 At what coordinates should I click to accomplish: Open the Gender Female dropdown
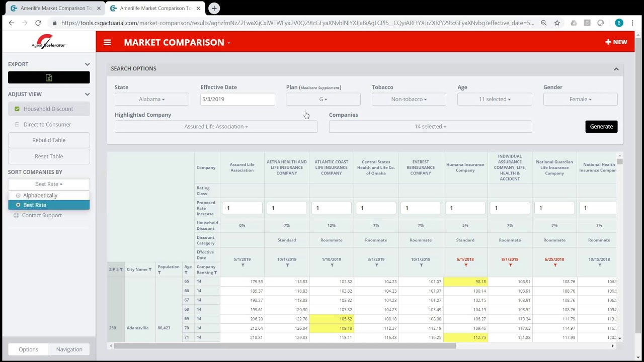click(x=581, y=99)
